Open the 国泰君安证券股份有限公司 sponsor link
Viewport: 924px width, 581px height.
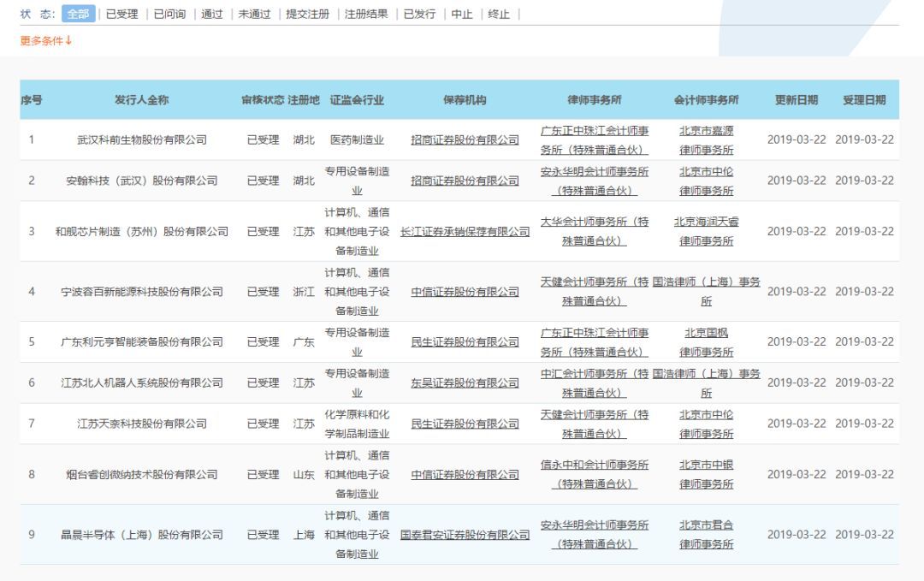pos(463,534)
